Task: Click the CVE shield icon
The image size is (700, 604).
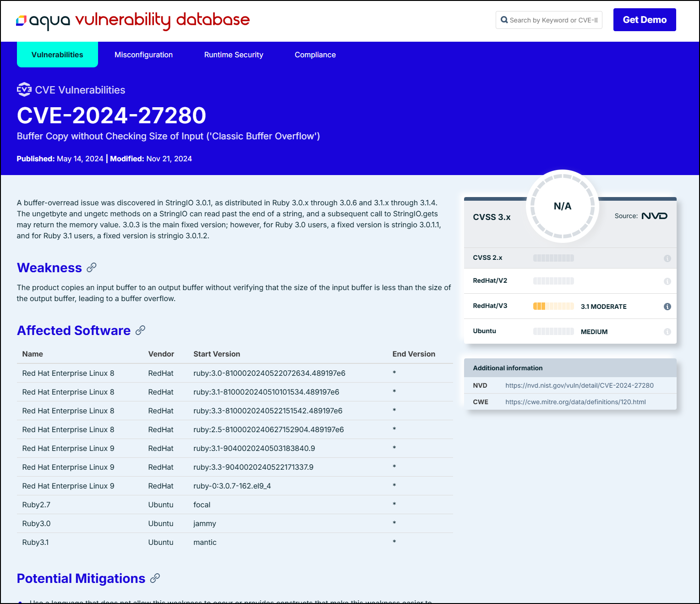Action: (24, 89)
